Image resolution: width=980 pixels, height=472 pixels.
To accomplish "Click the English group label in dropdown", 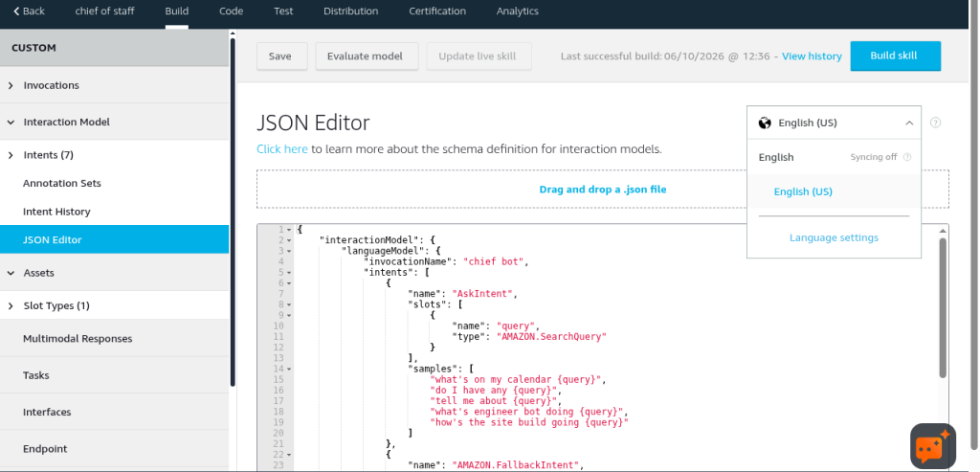I will click(x=776, y=158).
